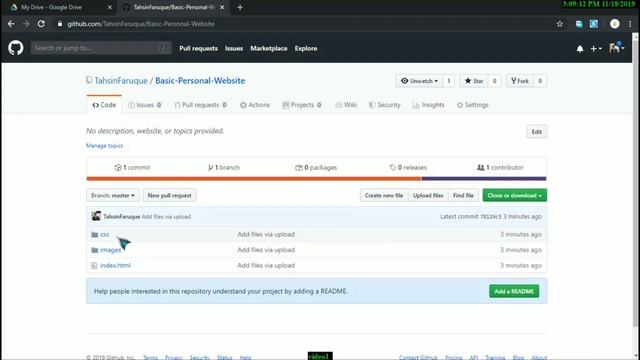Screen dimensions: 640x360
Task: Close the Basic-Personal-Website tab
Action: [222, 7]
